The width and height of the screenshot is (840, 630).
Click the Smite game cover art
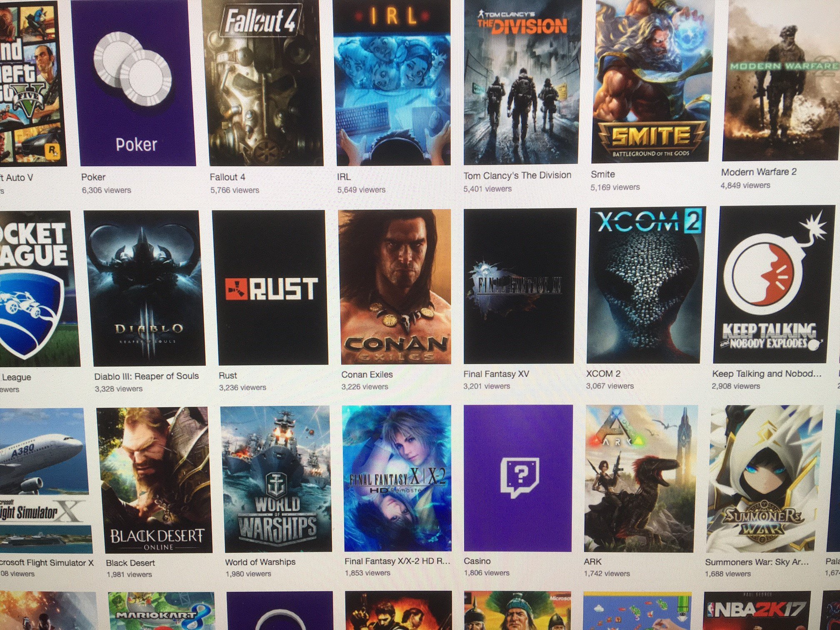click(651, 81)
